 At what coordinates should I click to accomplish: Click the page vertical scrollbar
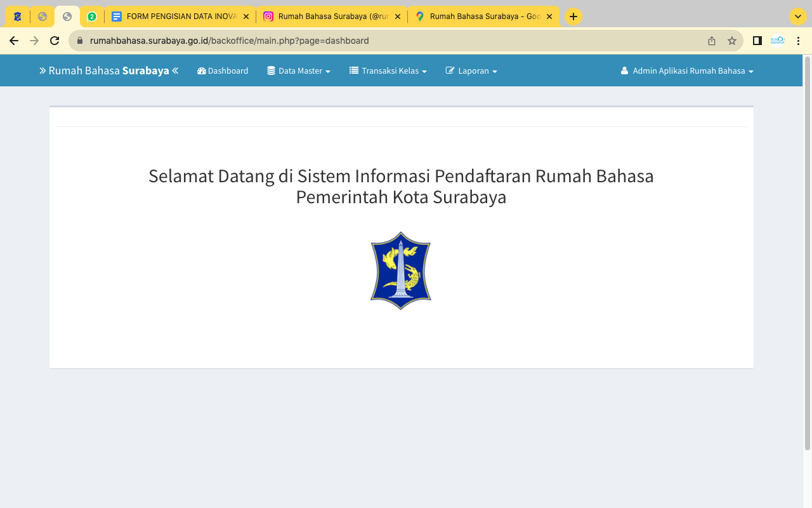point(807,254)
